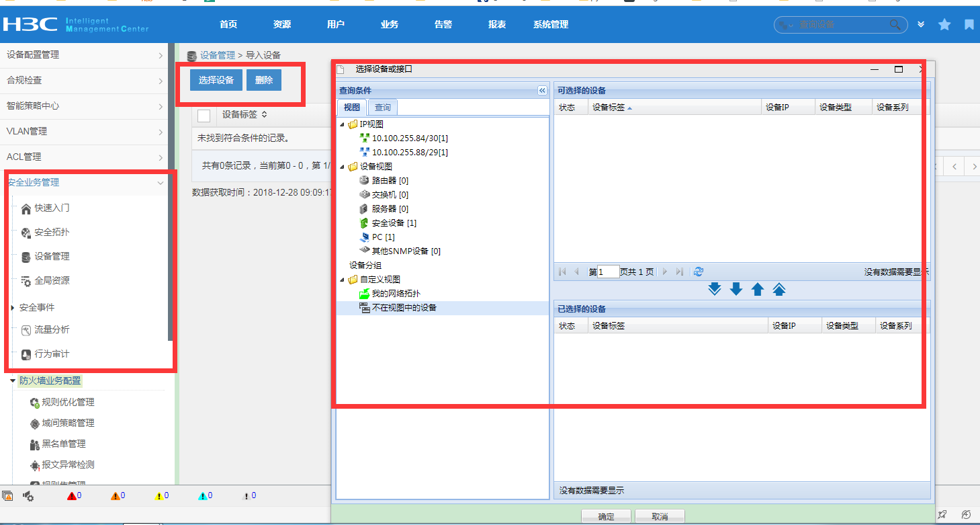Screen dimensions: 980x525
Task: Open the 业务 menu
Action: coord(390,24)
